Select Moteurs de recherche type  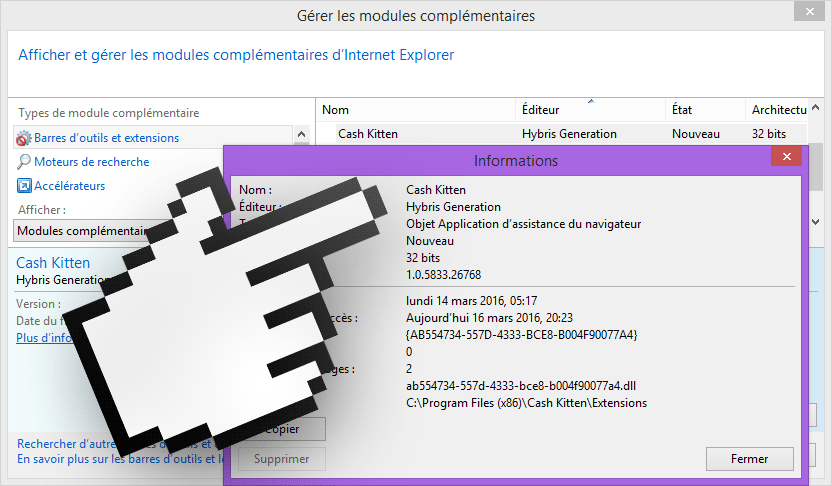pyautogui.click(x=92, y=162)
